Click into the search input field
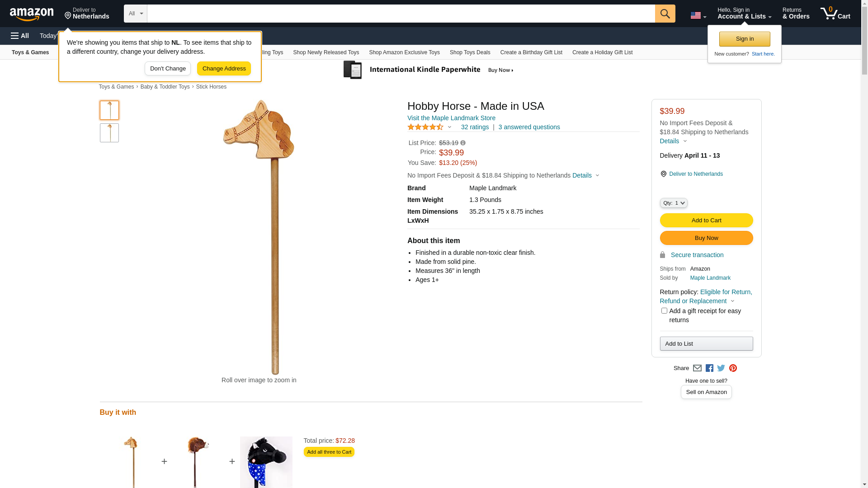The width and height of the screenshot is (868, 488). pos(401,14)
